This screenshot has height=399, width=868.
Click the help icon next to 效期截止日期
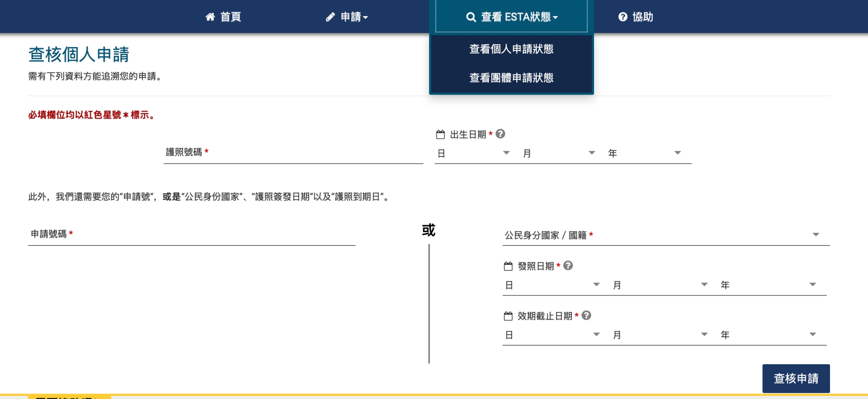586,315
